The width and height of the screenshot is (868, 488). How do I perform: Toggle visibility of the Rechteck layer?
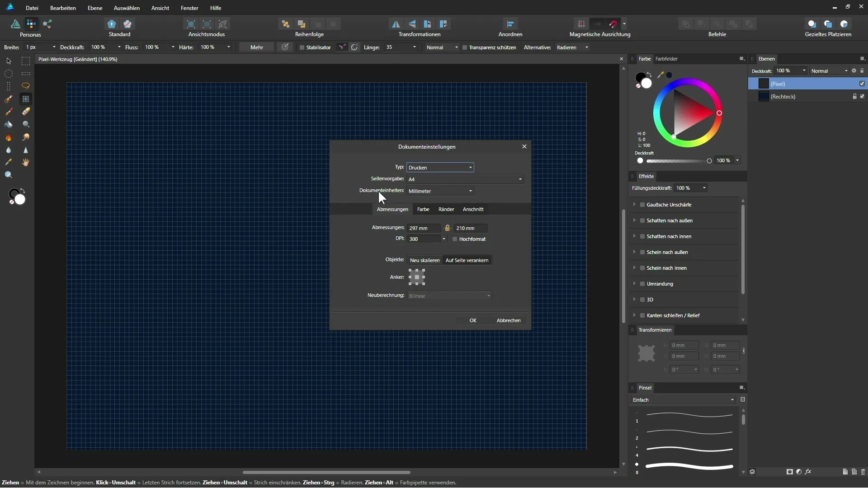click(862, 97)
